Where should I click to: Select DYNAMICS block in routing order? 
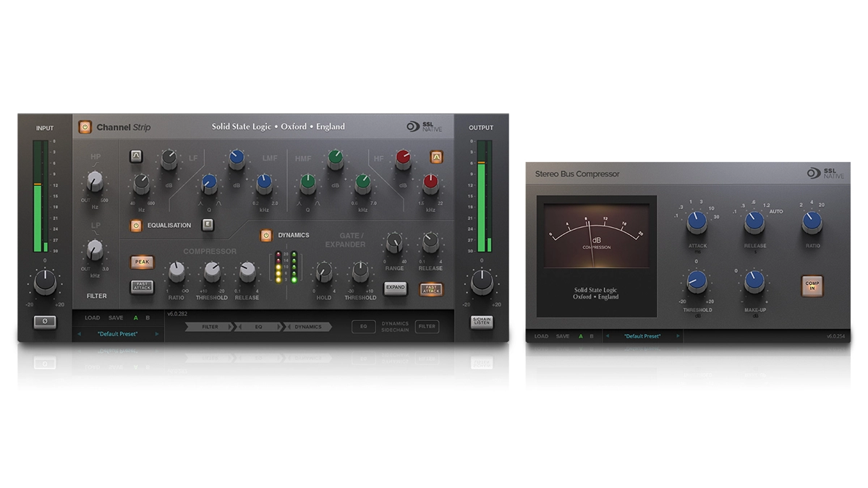(308, 327)
